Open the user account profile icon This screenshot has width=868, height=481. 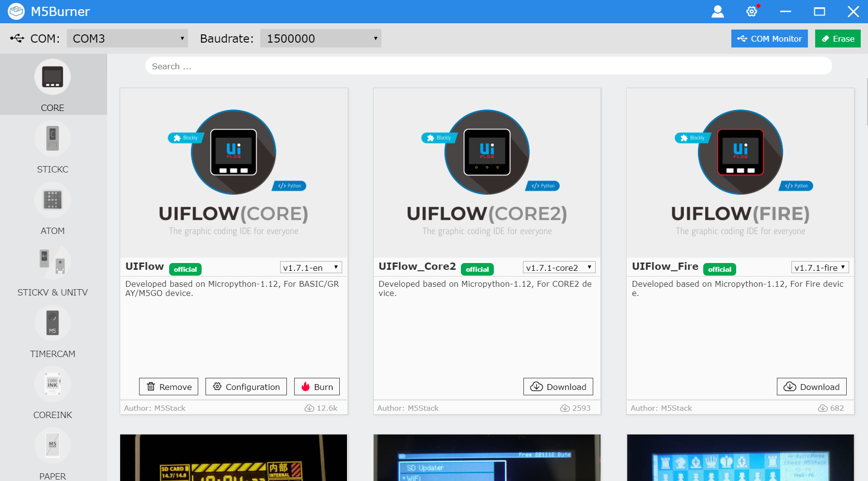(718, 12)
